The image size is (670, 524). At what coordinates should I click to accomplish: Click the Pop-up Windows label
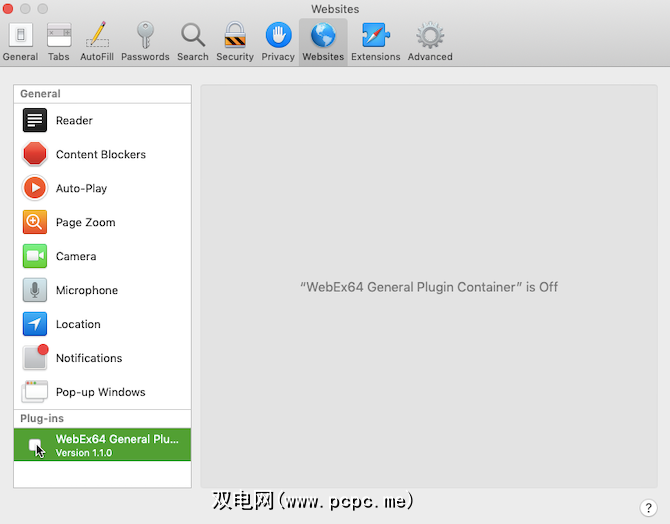click(x=100, y=392)
